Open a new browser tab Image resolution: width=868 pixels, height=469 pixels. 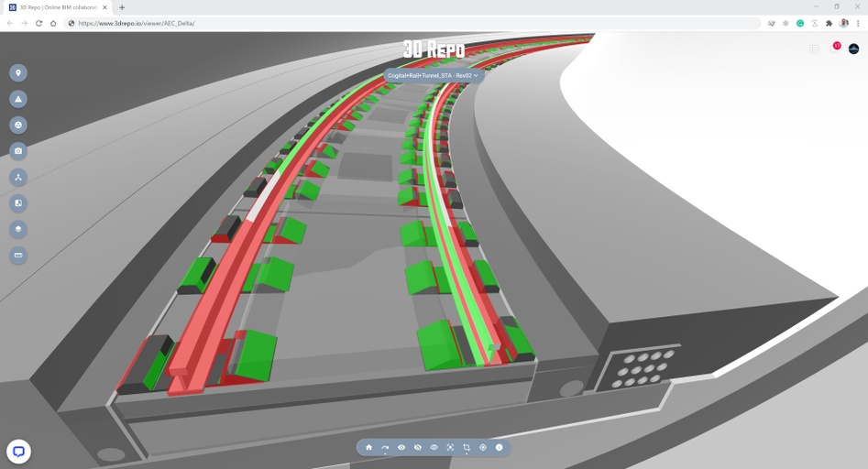tap(122, 7)
